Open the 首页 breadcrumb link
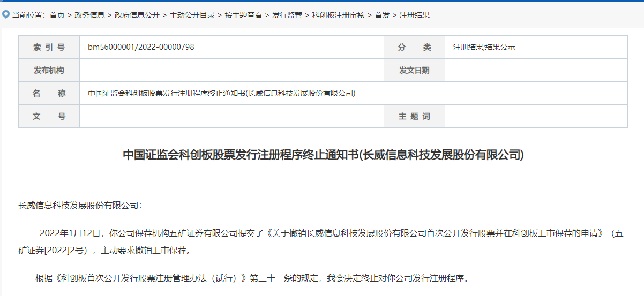Image resolution: width=644 pixels, height=296 pixels. pos(57,15)
